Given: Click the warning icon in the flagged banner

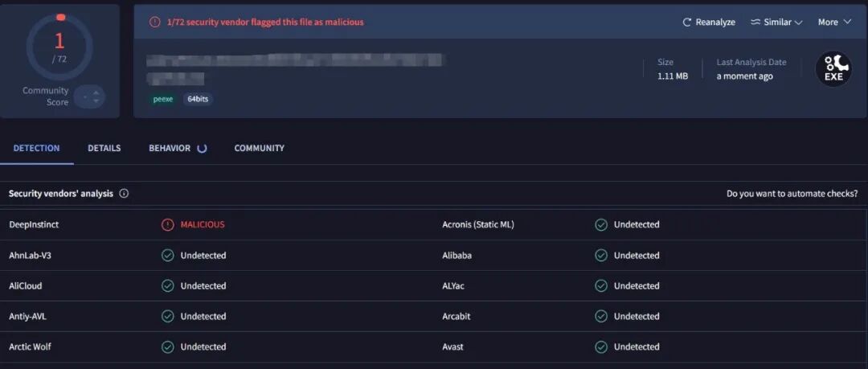Looking at the screenshot, I should pos(155,23).
